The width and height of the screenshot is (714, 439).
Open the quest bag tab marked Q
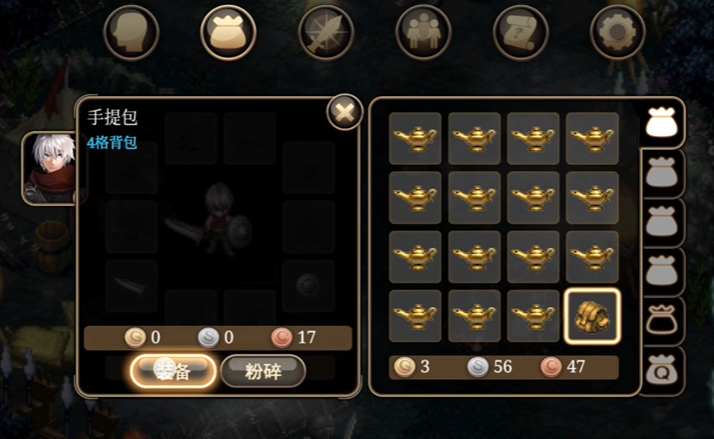(x=662, y=370)
